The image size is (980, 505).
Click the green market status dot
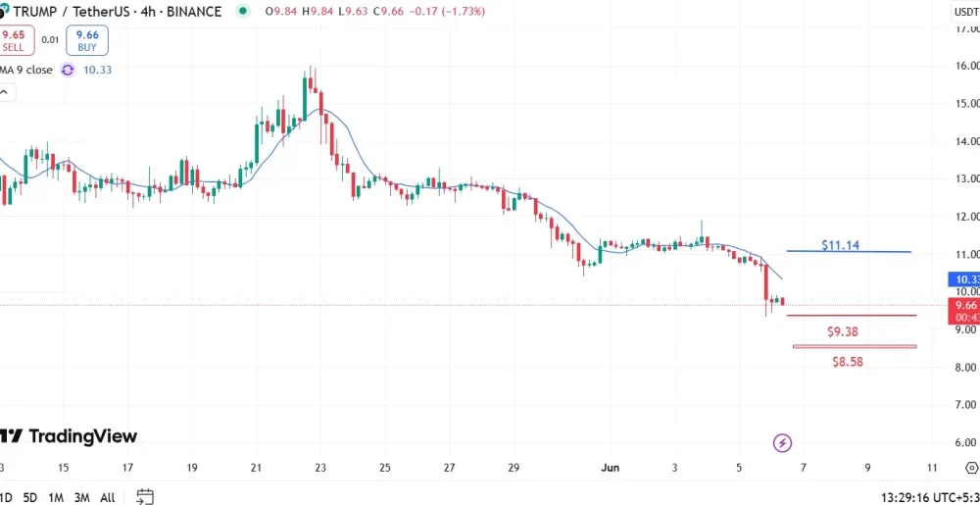(x=243, y=11)
